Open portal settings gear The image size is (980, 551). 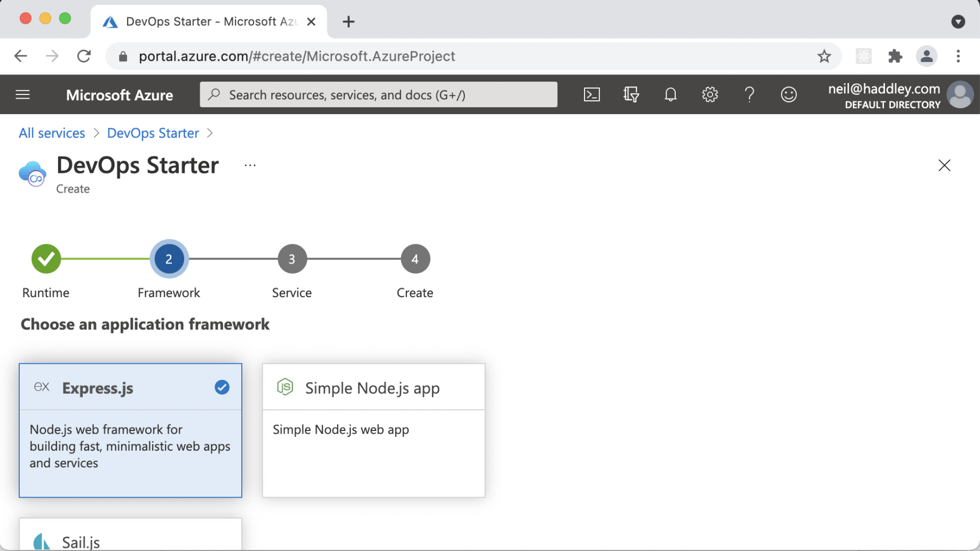click(709, 95)
